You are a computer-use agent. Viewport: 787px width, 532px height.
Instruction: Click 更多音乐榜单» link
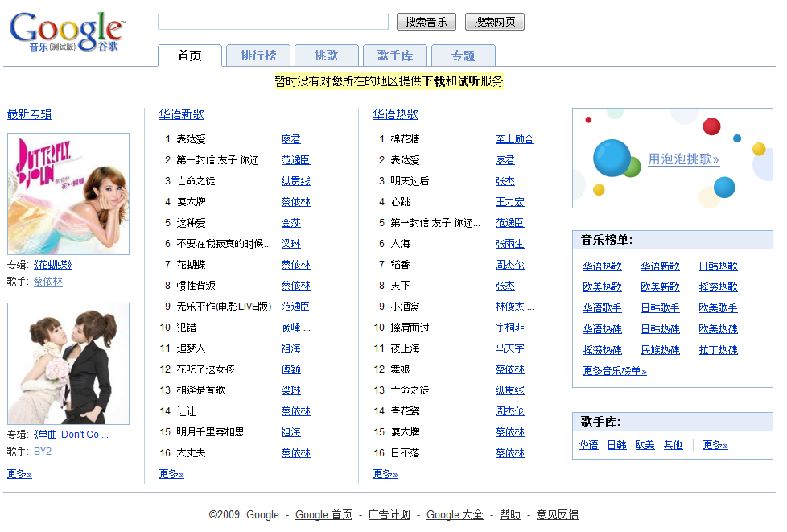click(615, 371)
